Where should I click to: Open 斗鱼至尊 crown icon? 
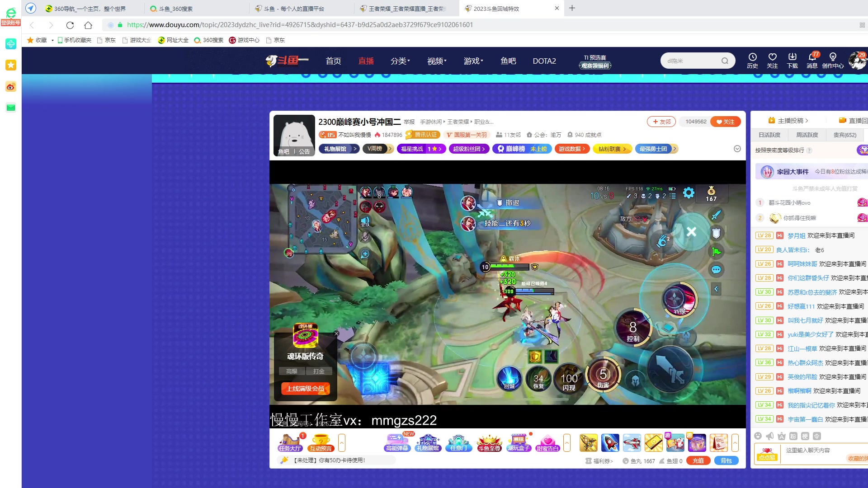(x=489, y=442)
